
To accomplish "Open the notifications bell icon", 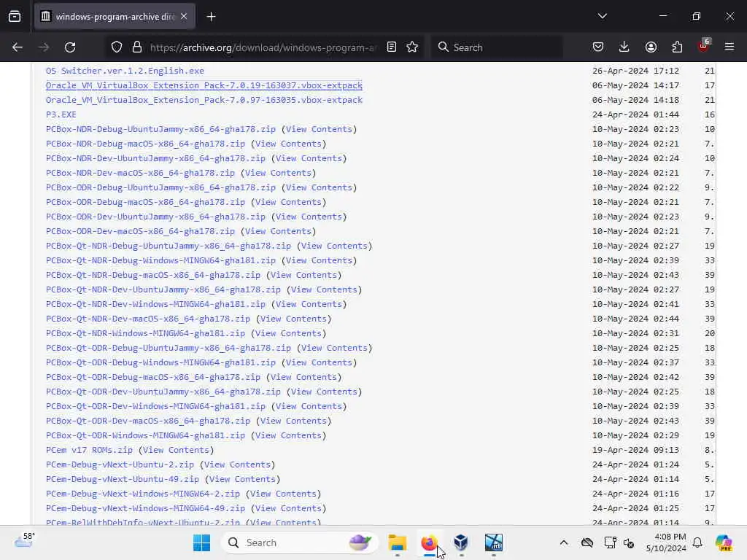I will 697,542.
